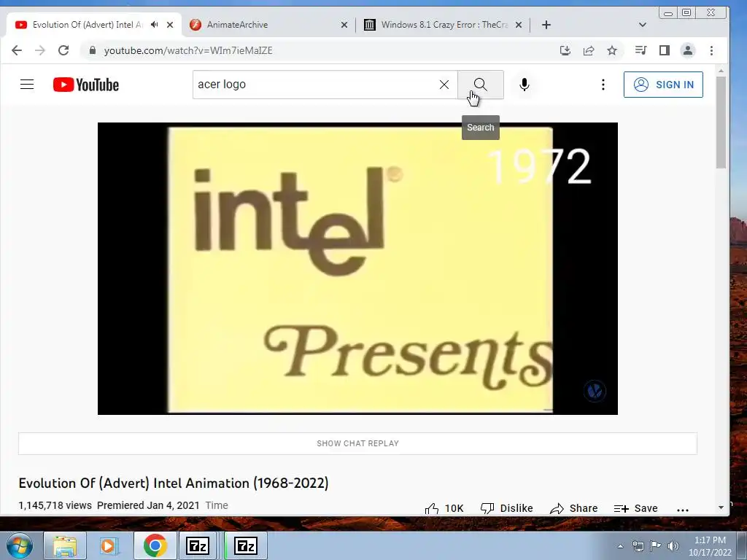
Task: Click the YouTube logo
Action: 86,85
